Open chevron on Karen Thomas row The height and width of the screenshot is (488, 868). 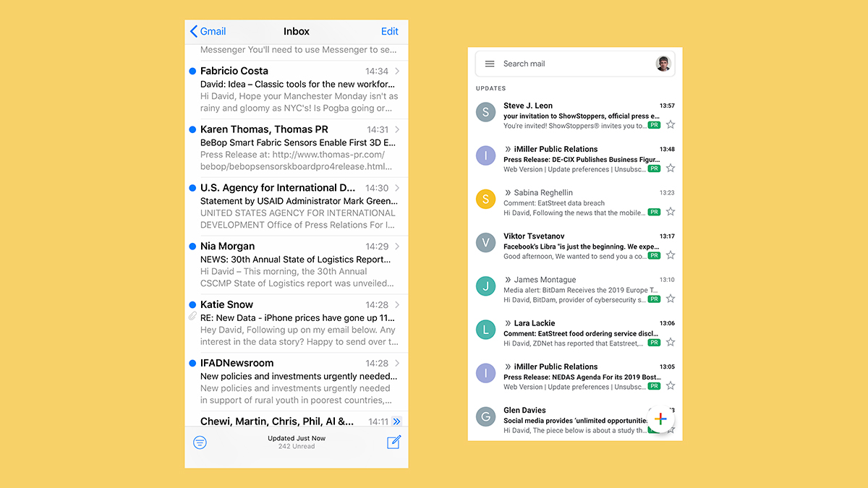(397, 129)
